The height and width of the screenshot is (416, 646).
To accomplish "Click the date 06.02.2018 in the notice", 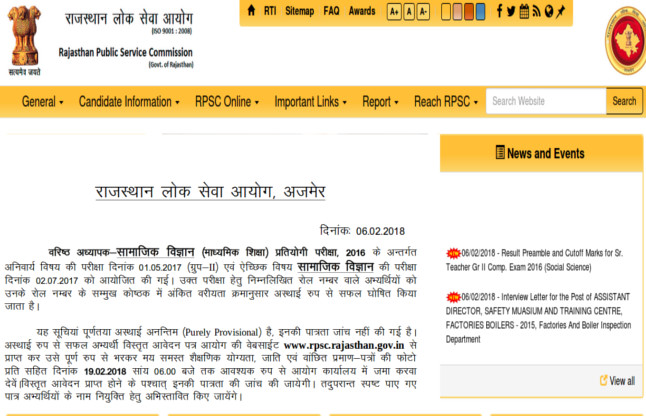I will point(380,231).
